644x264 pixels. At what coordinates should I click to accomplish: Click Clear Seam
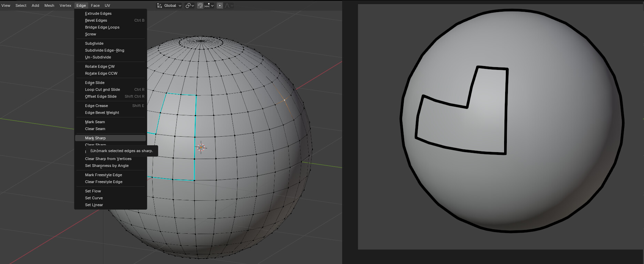[111, 129]
